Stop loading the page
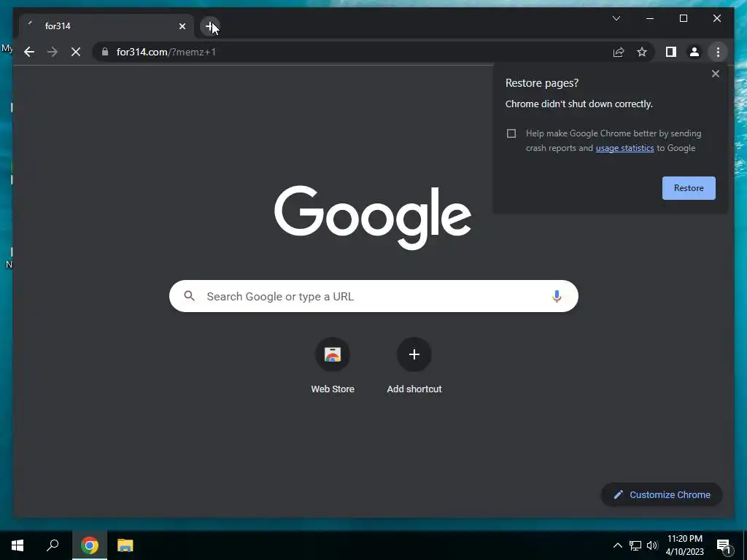 (76, 52)
